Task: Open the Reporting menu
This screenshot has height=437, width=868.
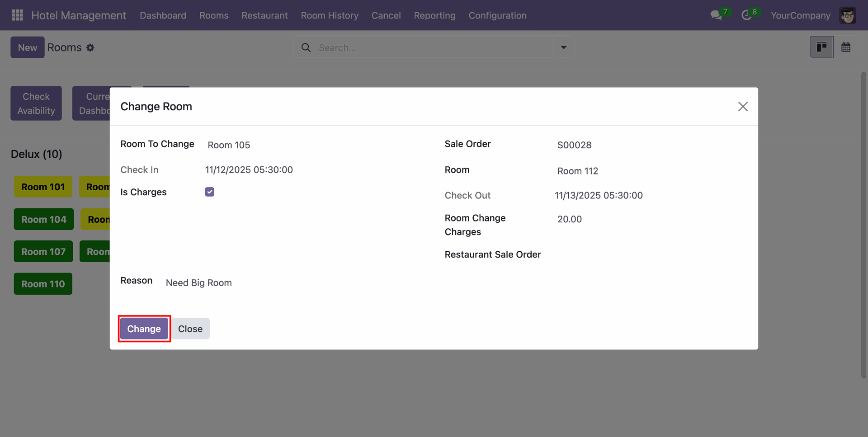Action: [434, 15]
